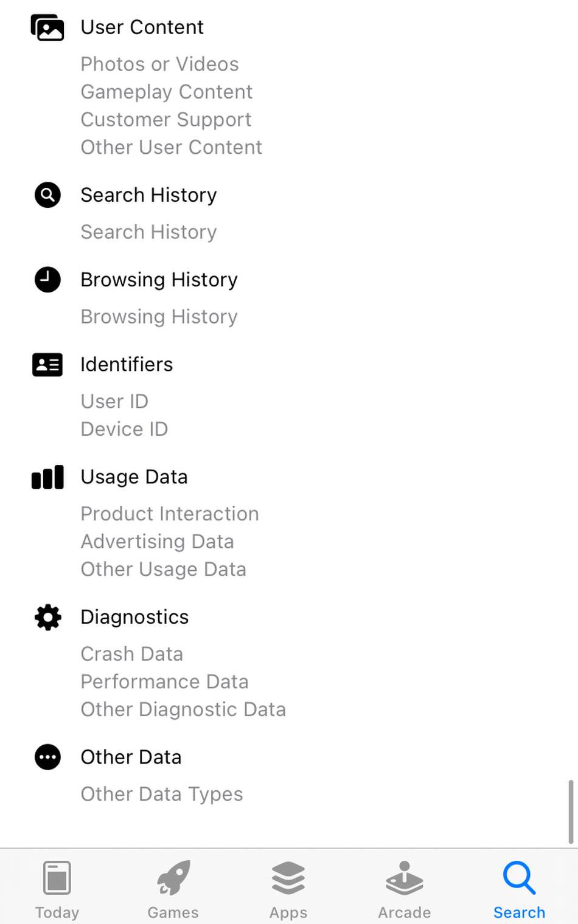Viewport: 578px width, 924px height.
Task: Click the User Content photos icon
Action: [x=47, y=27]
